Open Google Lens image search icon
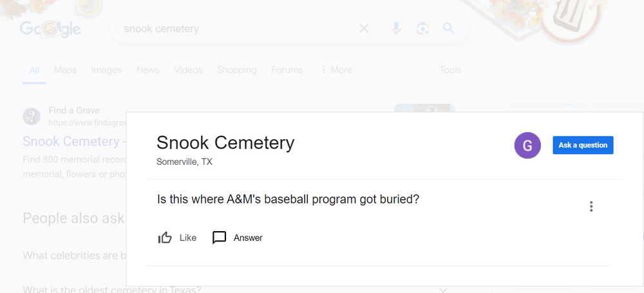The height and width of the screenshot is (293, 644). click(422, 28)
